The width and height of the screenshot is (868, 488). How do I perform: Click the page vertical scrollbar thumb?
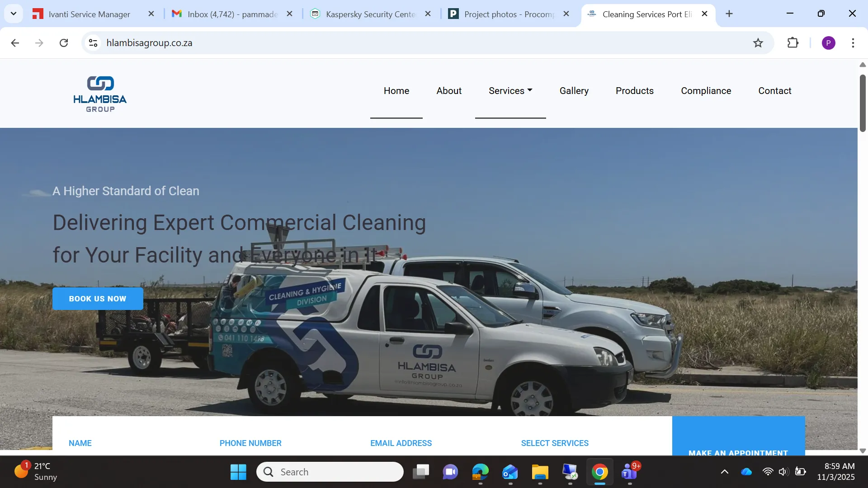[863, 103]
